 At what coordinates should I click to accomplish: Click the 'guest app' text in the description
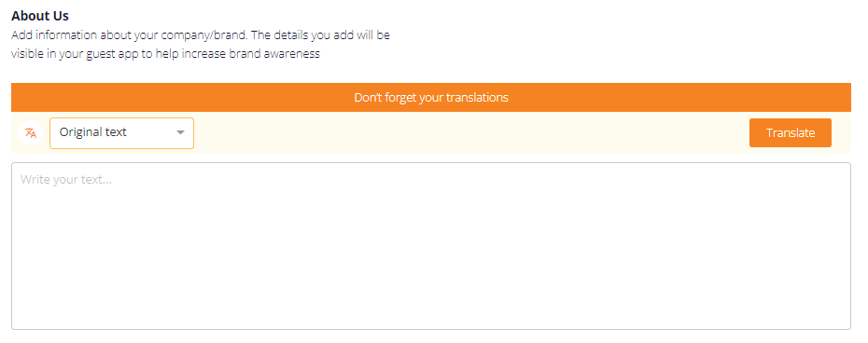[x=109, y=54]
